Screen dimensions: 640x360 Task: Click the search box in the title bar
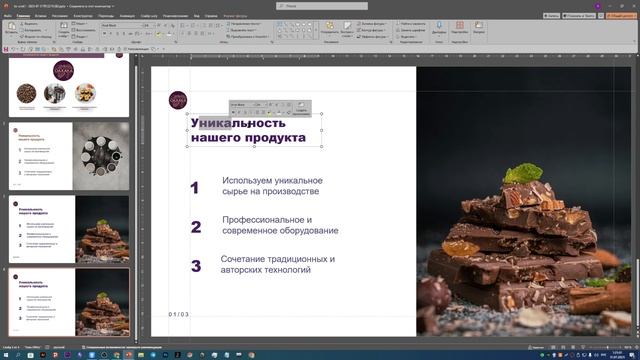(322, 6)
